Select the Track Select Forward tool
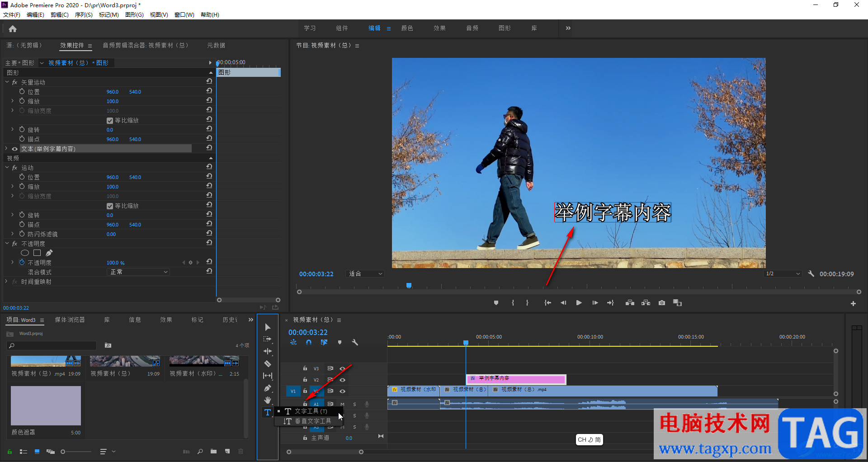Image resolution: width=868 pixels, height=462 pixels. pyautogui.click(x=268, y=339)
